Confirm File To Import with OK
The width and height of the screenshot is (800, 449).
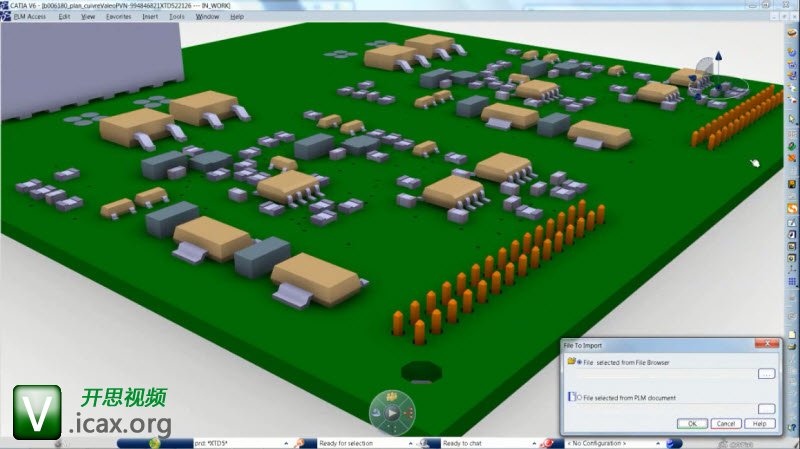pyautogui.click(x=692, y=423)
